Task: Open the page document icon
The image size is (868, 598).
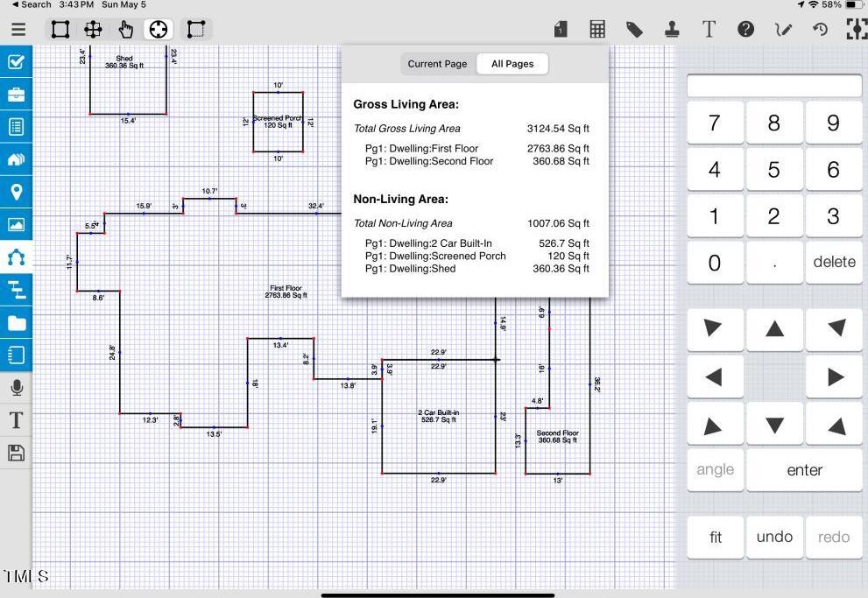Action: click(x=561, y=29)
